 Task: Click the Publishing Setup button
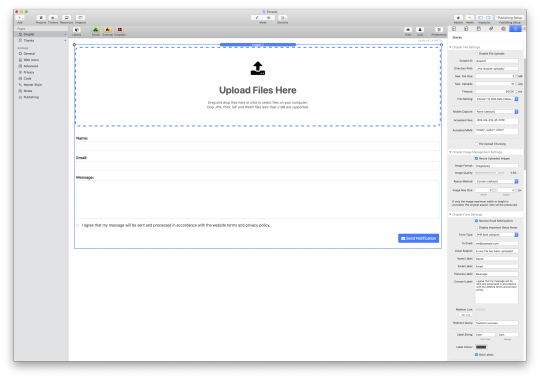point(510,18)
